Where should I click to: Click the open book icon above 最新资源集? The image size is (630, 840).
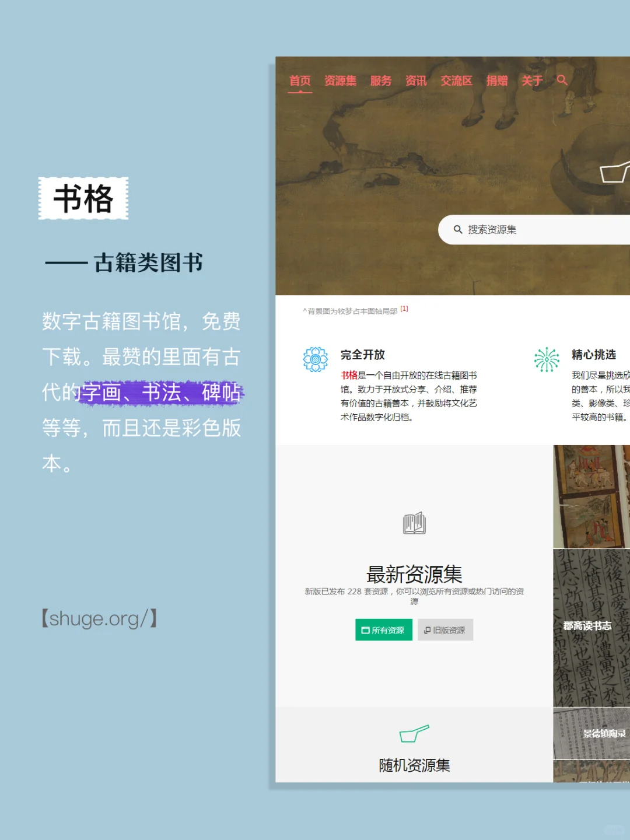click(x=414, y=523)
